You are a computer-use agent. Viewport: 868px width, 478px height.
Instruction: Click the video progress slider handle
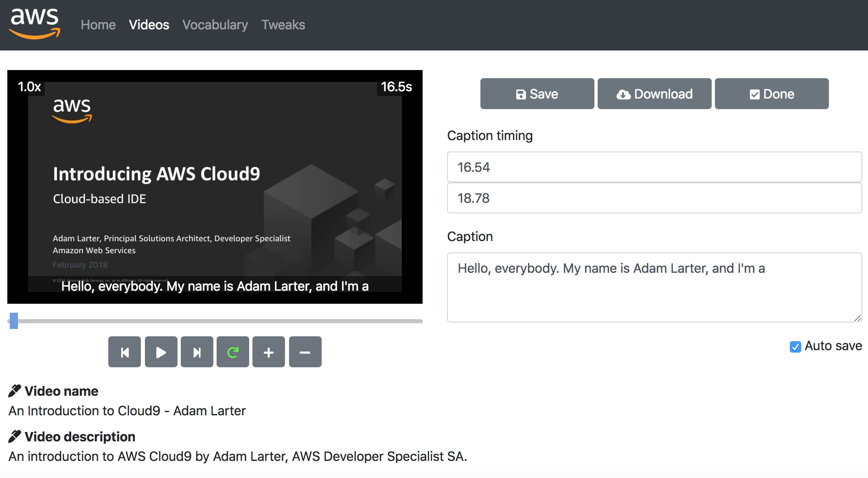[x=14, y=321]
